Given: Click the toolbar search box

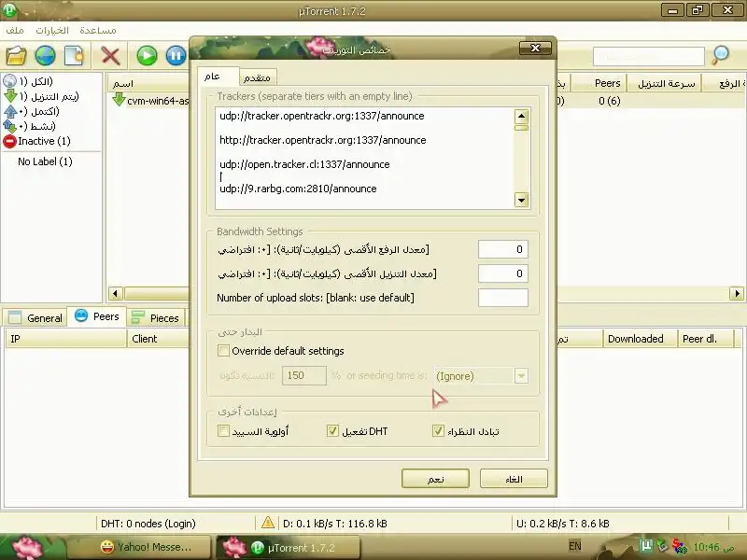Looking at the screenshot, I should click(648, 56).
